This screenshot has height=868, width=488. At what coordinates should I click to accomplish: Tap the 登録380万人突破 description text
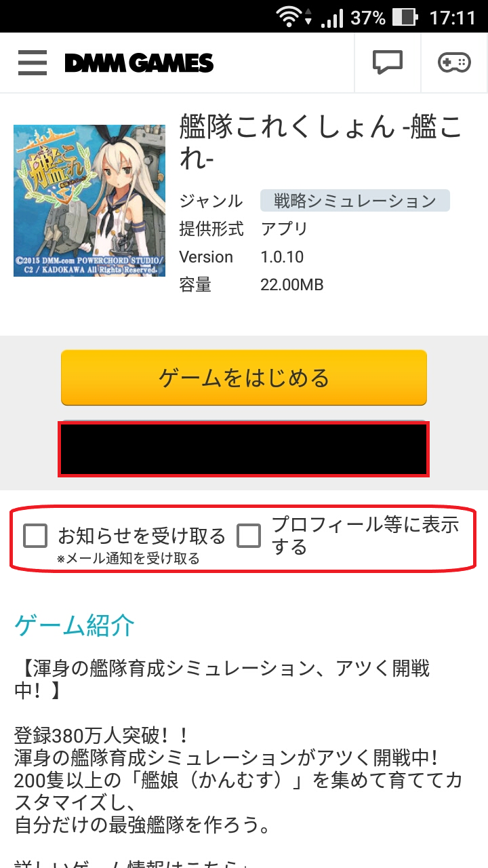point(100,735)
